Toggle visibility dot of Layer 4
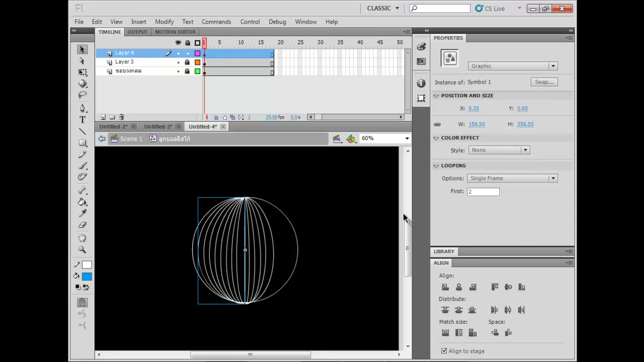644x362 pixels. pos(178,53)
